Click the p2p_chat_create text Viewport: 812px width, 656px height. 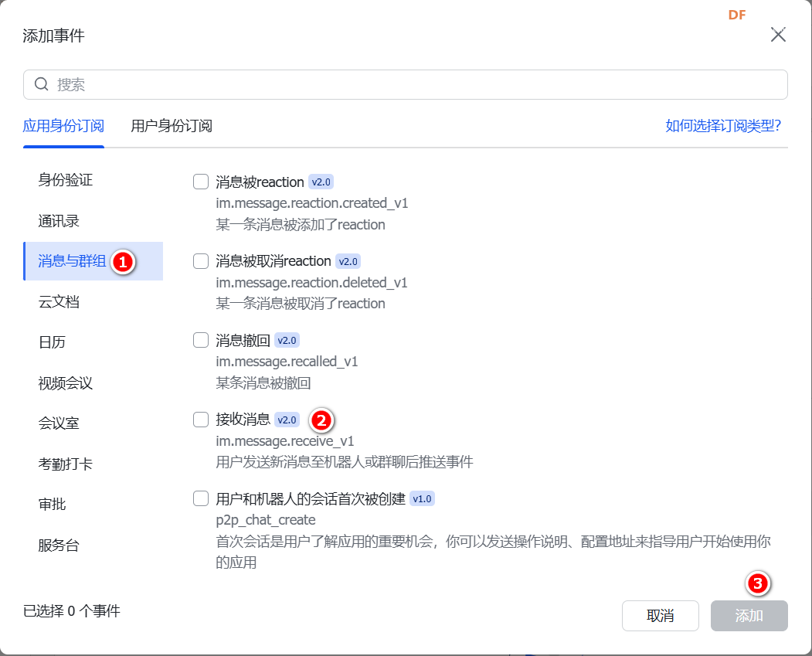[266, 520]
